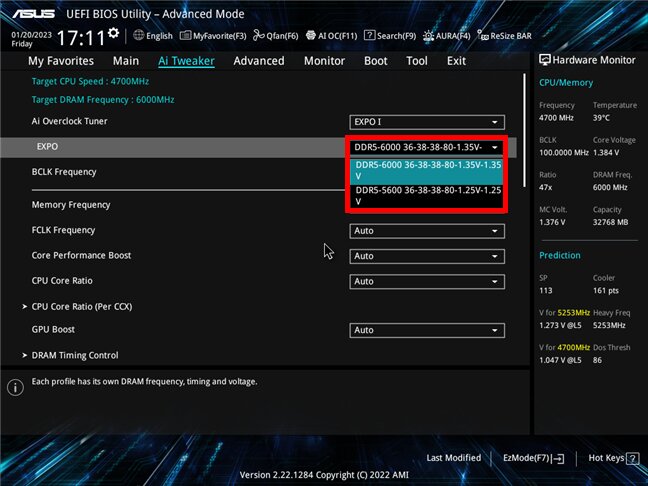Screen dimensions: 648x486
Task: Click the Hardware Monitor screen icon
Action: pyautogui.click(x=545, y=60)
